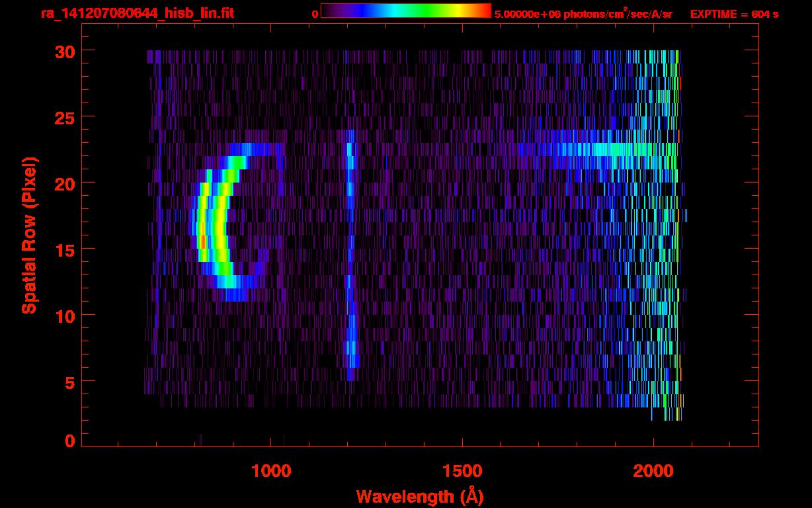The width and height of the screenshot is (812, 508).
Task: Click the EXPTIME = 604 s text
Action: pos(734,14)
